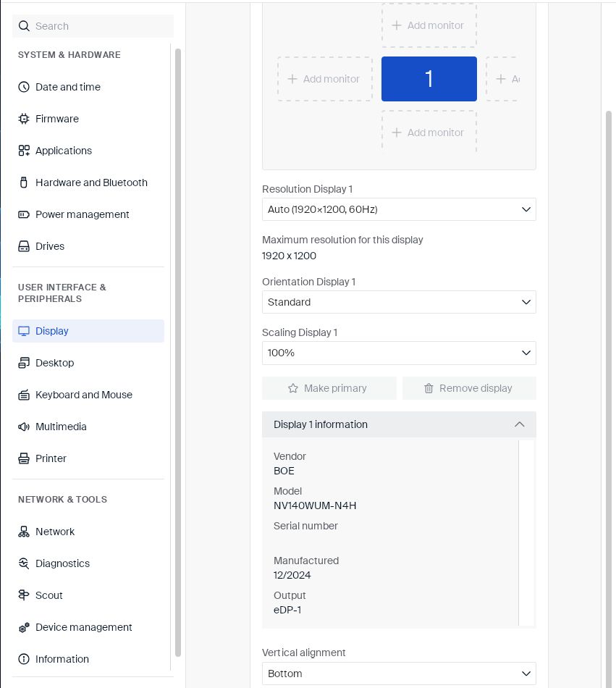Navigate to Keyboard and Mouse settings
The image size is (616, 688).
[x=88, y=395]
